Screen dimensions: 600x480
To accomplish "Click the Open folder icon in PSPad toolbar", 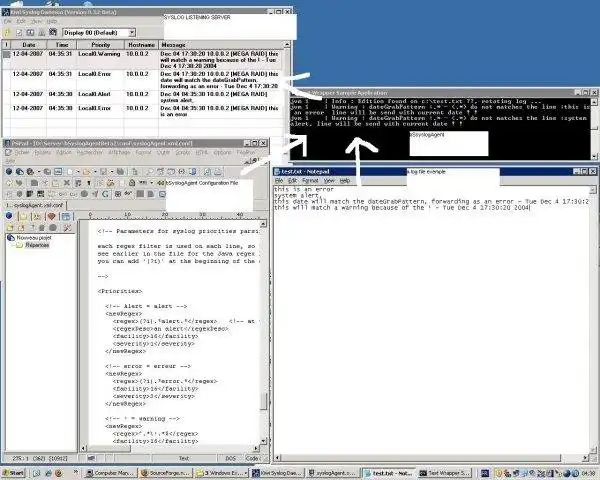I will point(86,172).
